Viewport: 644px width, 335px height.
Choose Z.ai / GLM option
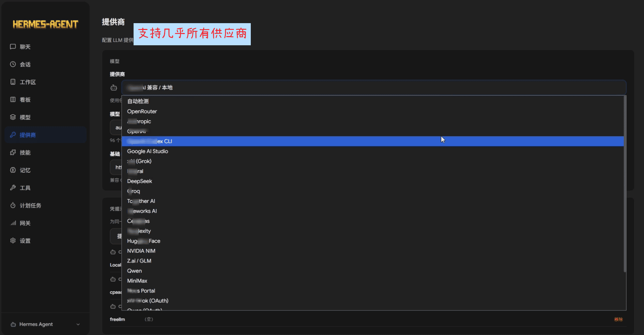point(373,261)
